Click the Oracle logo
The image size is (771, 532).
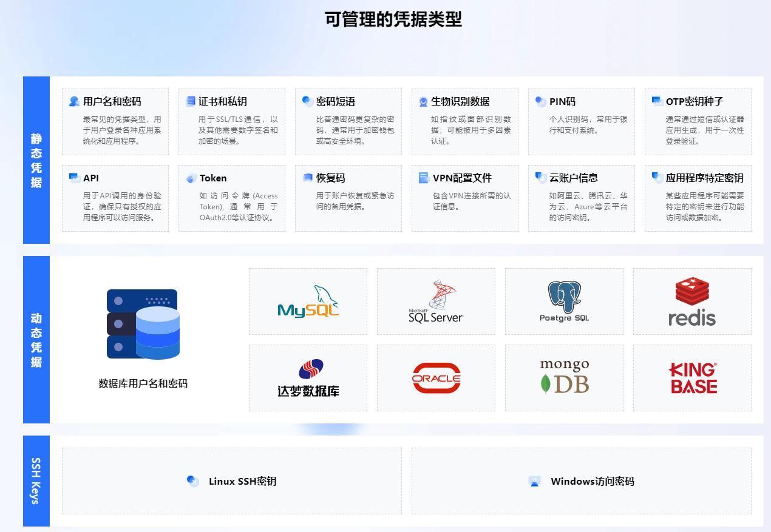pyautogui.click(x=436, y=378)
